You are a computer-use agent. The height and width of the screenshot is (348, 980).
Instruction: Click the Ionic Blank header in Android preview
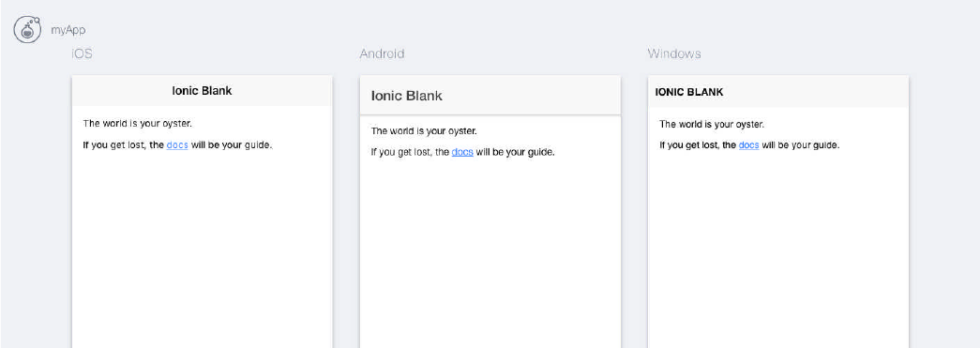(x=407, y=96)
